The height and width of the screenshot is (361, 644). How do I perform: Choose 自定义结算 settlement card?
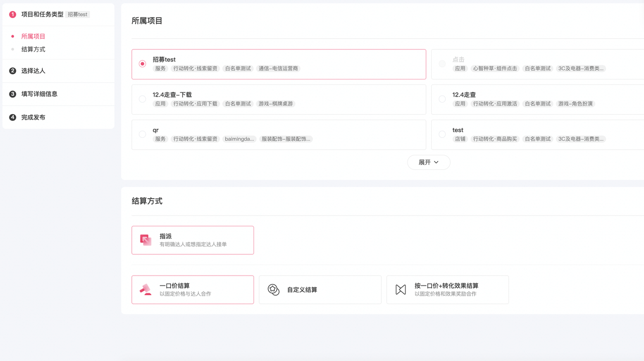click(x=320, y=290)
